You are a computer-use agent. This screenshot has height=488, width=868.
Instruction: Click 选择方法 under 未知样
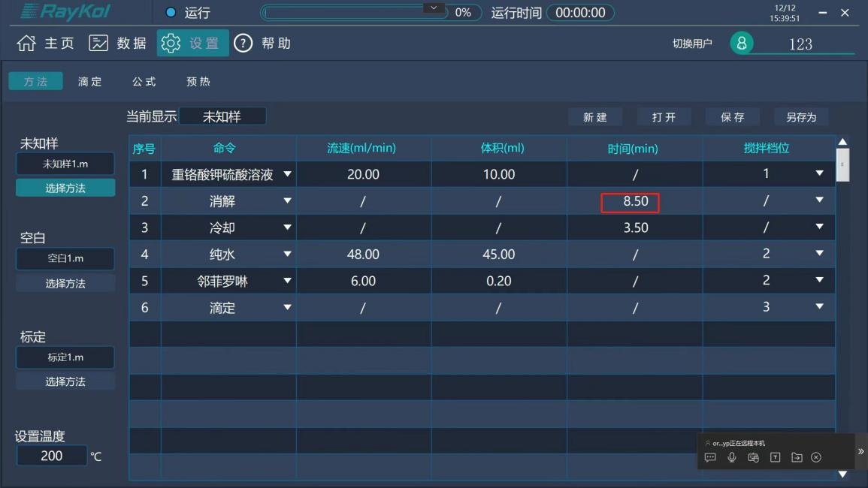tap(65, 188)
